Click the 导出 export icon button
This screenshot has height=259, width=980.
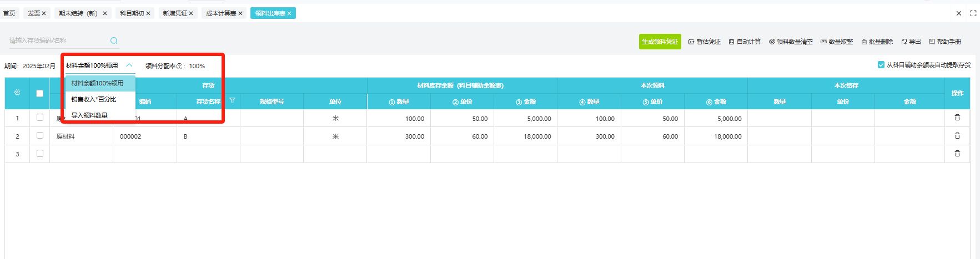coord(911,42)
